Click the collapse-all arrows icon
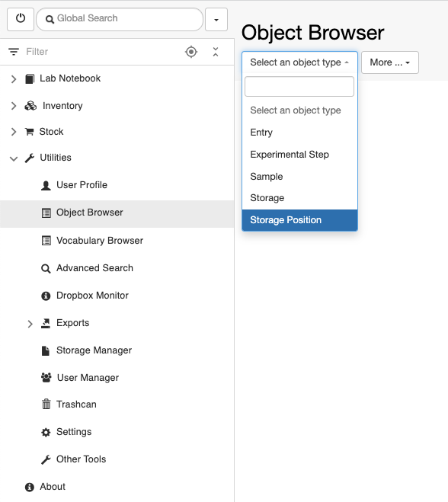The image size is (448, 502). (216, 52)
